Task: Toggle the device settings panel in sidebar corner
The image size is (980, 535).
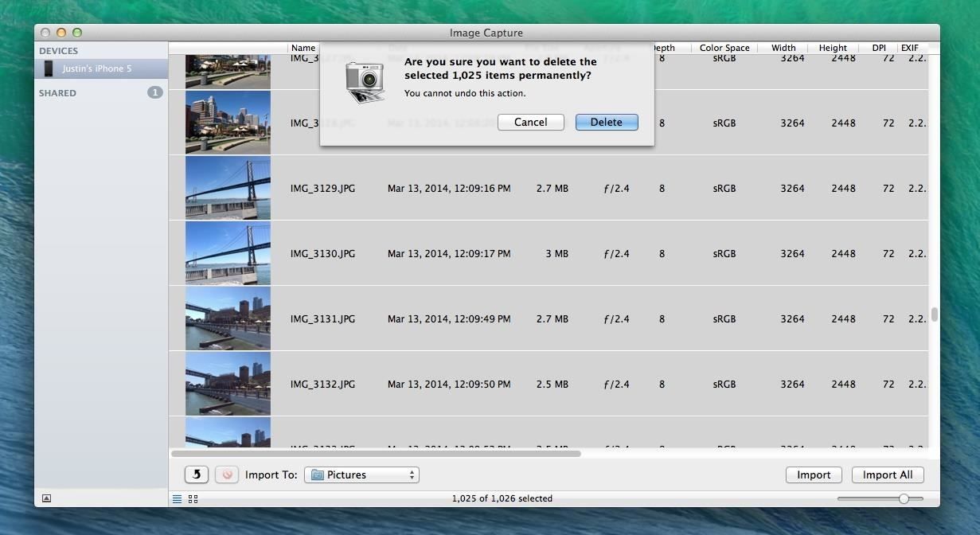Action: click(x=46, y=498)
